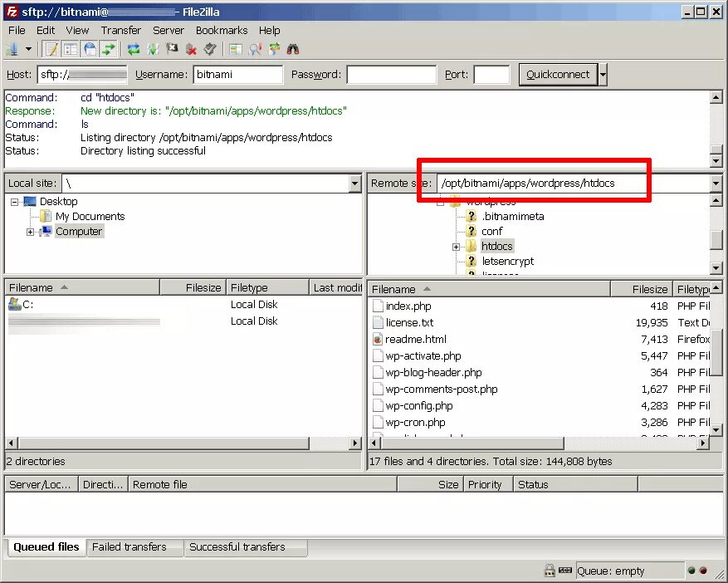Sort local files by Filename column
Viewport: 728px width, 583px height.
pyautogui.click(x=82, y=287)
